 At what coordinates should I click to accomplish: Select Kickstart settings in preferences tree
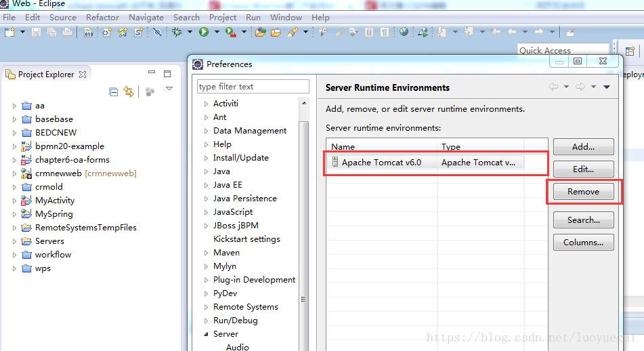[x=246, y=239]
